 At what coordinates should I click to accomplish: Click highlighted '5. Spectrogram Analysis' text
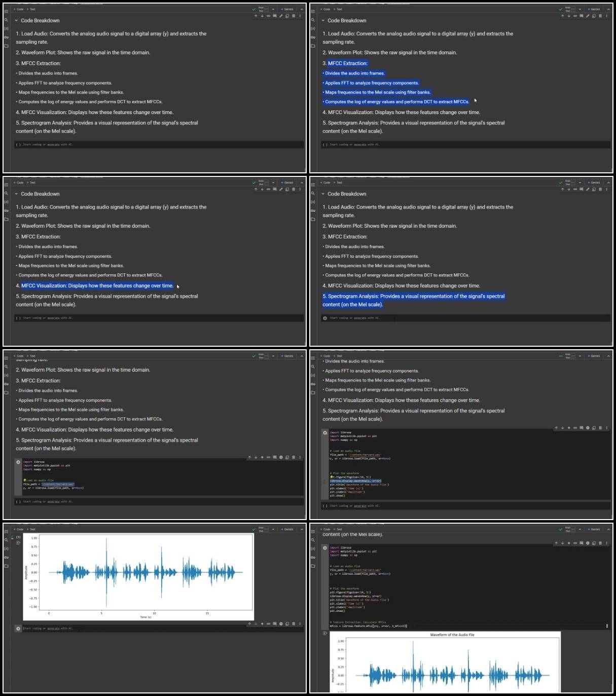point(414,300)
